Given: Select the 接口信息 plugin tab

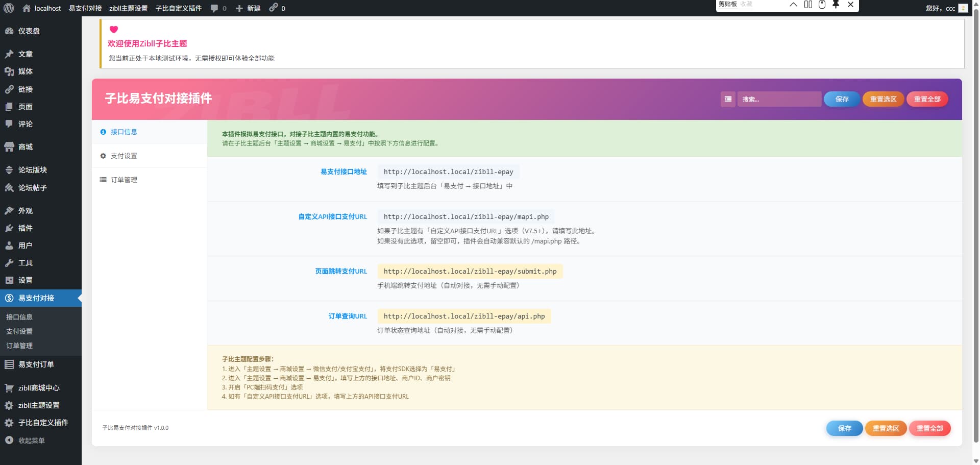Looking at the screenshot, I should click(149, 132).
